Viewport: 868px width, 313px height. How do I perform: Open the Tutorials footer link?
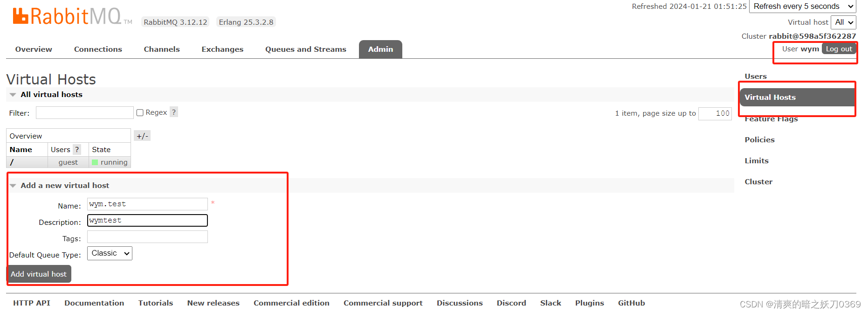(156, 303)
